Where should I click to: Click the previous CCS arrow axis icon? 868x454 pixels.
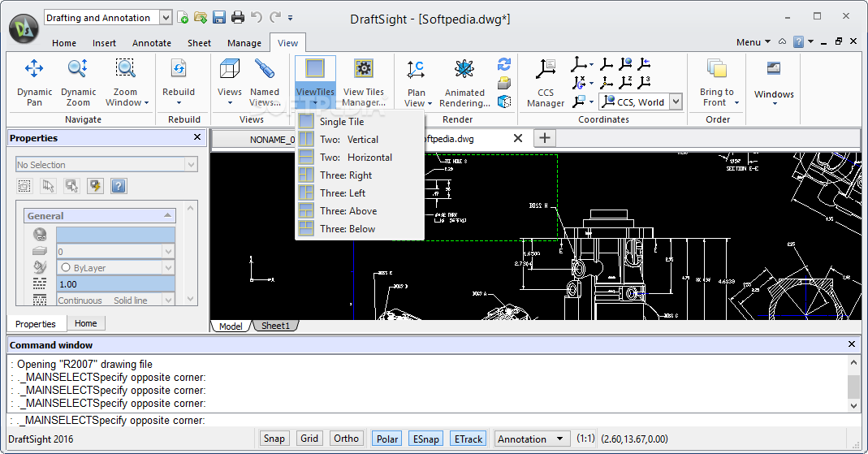[644, 64]
